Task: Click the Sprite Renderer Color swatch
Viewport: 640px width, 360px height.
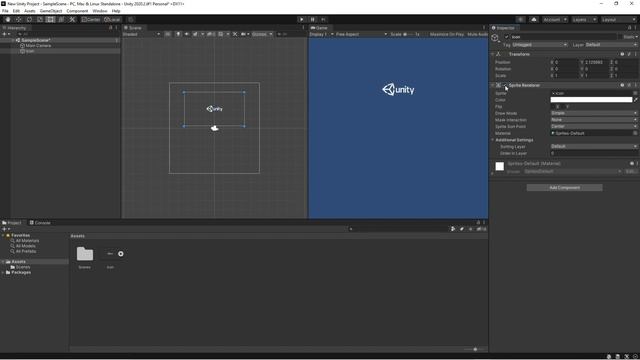Action: 591,100
